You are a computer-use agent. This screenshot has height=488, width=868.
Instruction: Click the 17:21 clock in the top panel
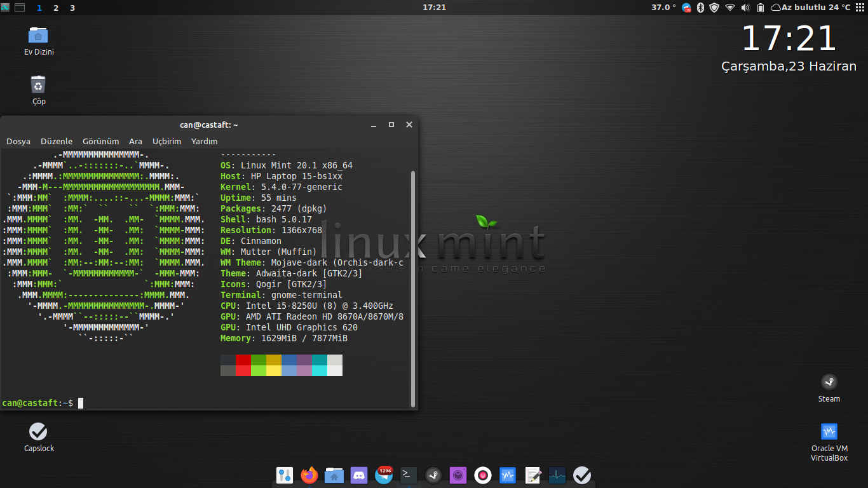click(x=434, y=8)
